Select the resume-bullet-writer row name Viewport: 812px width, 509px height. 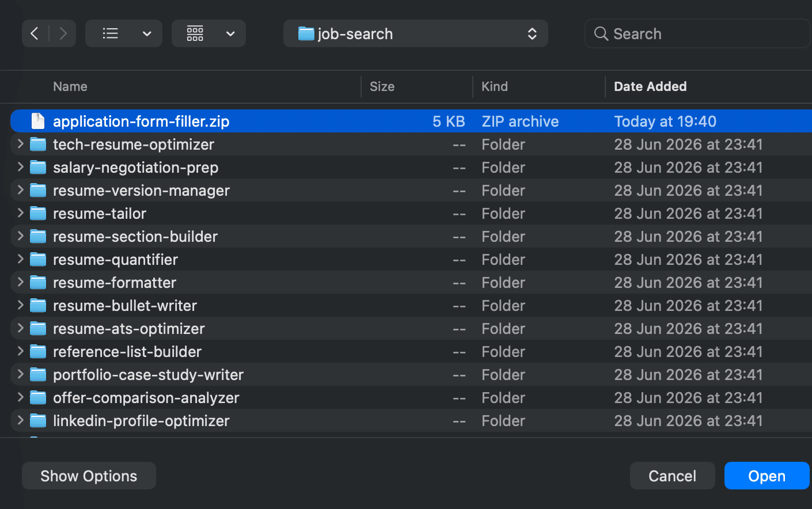pyautogui.click(x=125, y=306)
